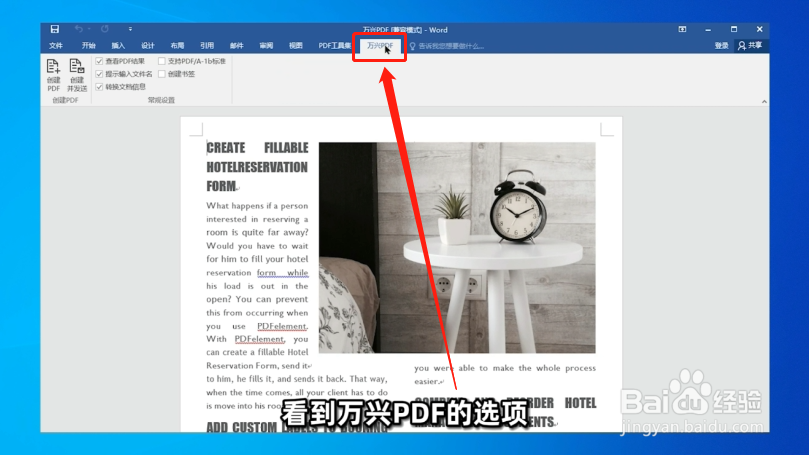Click the Save icon in quick access toolbar
This screenshot has width=809, height=455.
pos(55,29)
